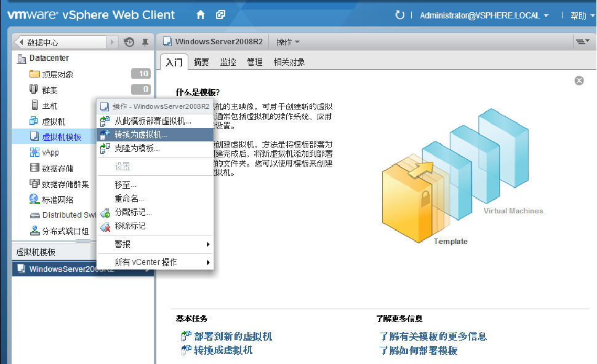This screenshot has height=364, width=597.
Task: Click the clone icon beside 克隆为模板
Action: [105, 148]
